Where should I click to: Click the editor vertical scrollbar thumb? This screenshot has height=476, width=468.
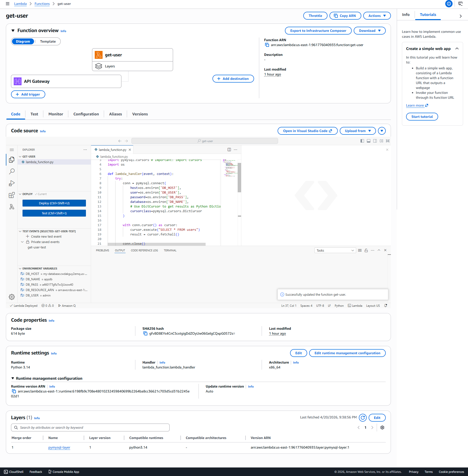239,178
